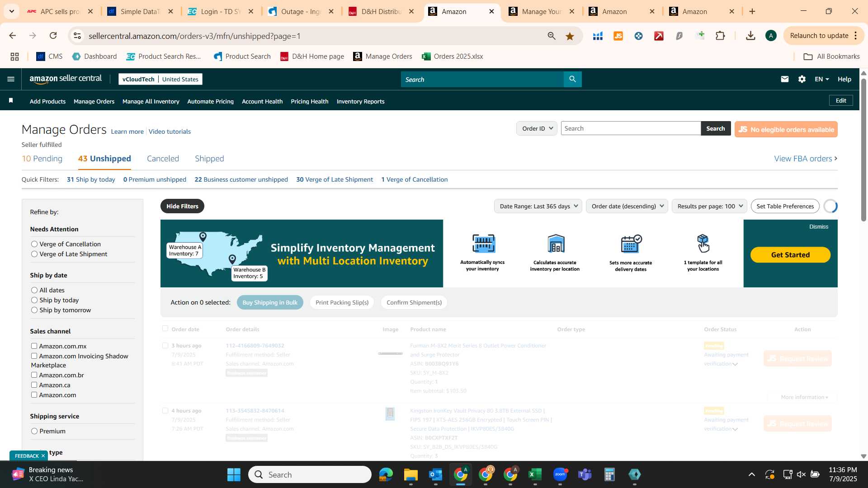Check the Amazon.com.mx sales channel
Viewport: 868px width, 488px height.
point(34,346)
